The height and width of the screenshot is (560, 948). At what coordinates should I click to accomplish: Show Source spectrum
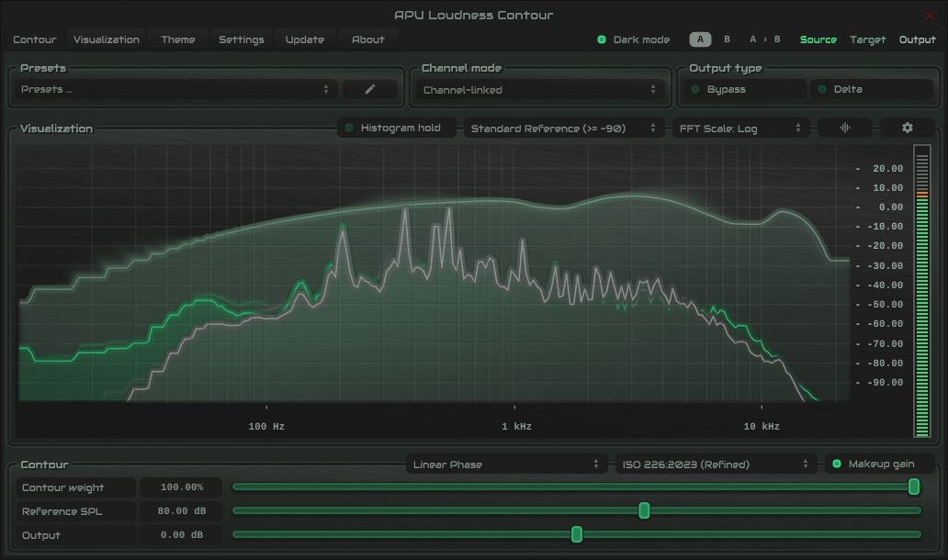click(x=818, y=39)
